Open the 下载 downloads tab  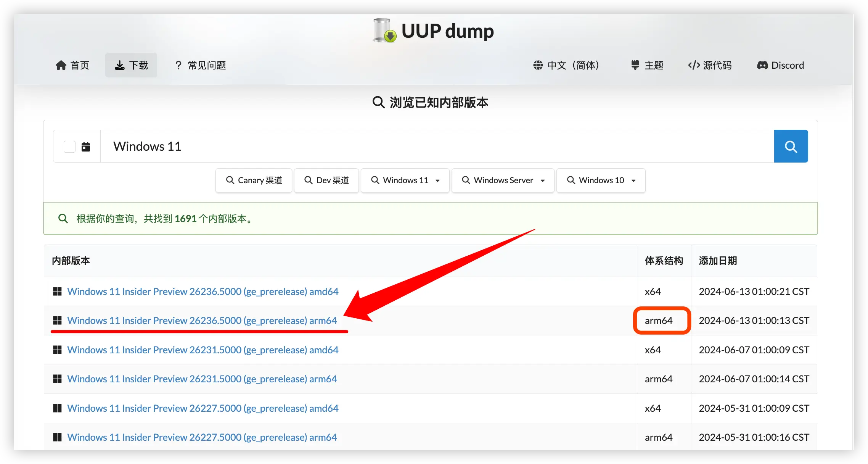(x=131, y=65)
